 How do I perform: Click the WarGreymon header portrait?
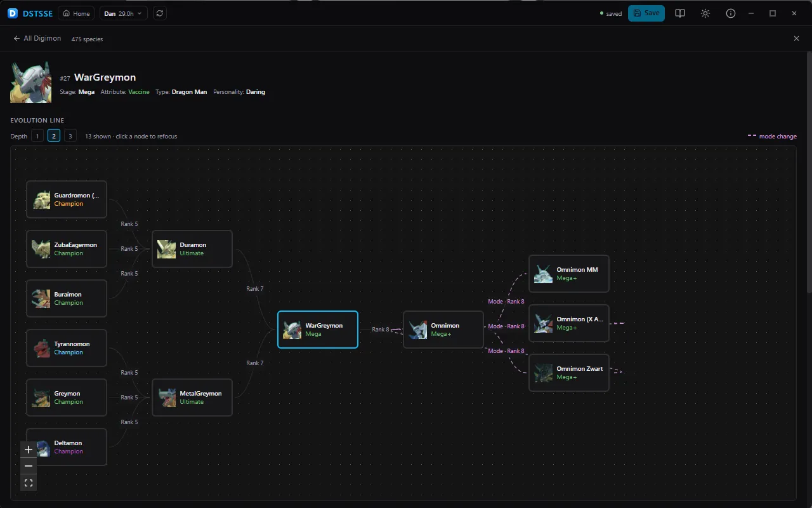tap(31, 82)
